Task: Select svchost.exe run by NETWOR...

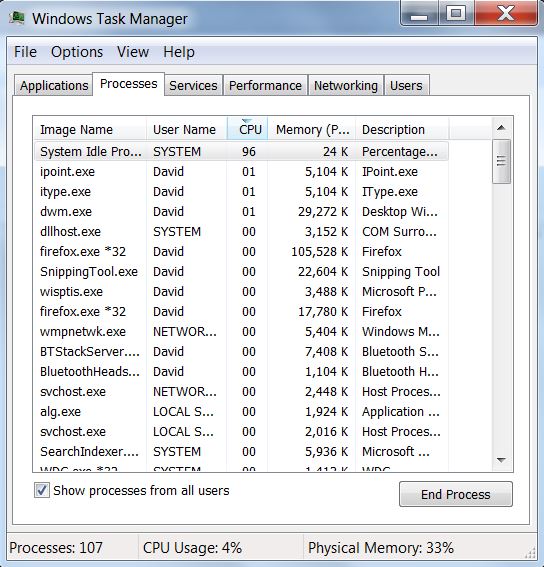Action: click(x=241, y=391)
